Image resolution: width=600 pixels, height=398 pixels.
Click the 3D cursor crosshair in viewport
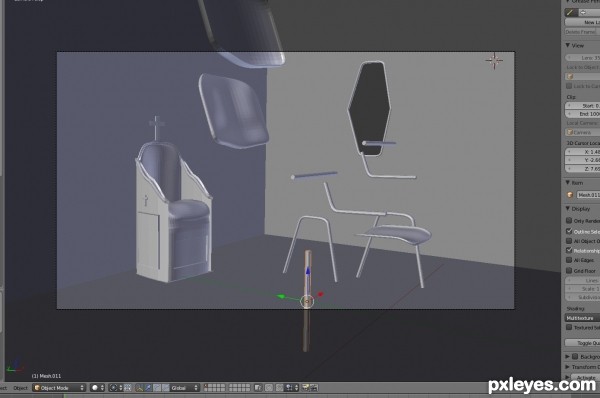tap(494, 60)
